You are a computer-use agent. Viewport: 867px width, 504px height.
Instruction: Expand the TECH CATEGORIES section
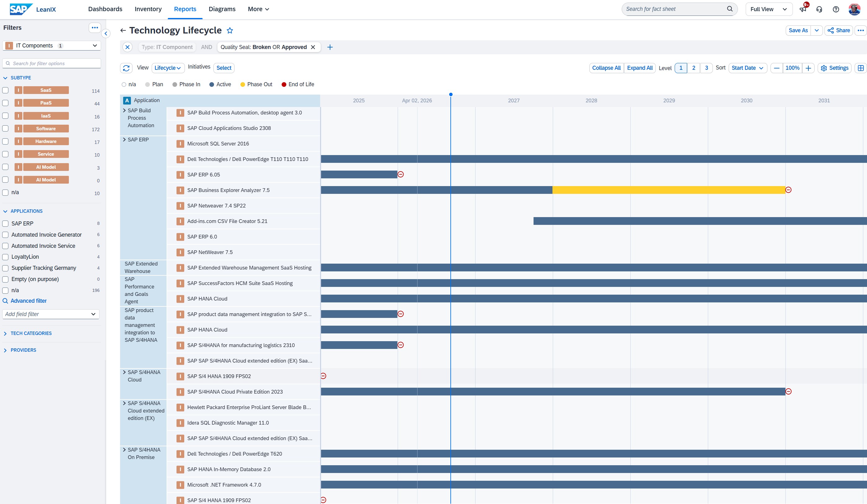5,334
